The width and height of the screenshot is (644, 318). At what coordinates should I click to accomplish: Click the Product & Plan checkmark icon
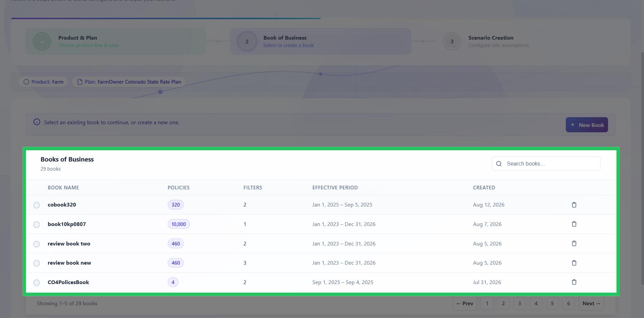tap(42, 41)
